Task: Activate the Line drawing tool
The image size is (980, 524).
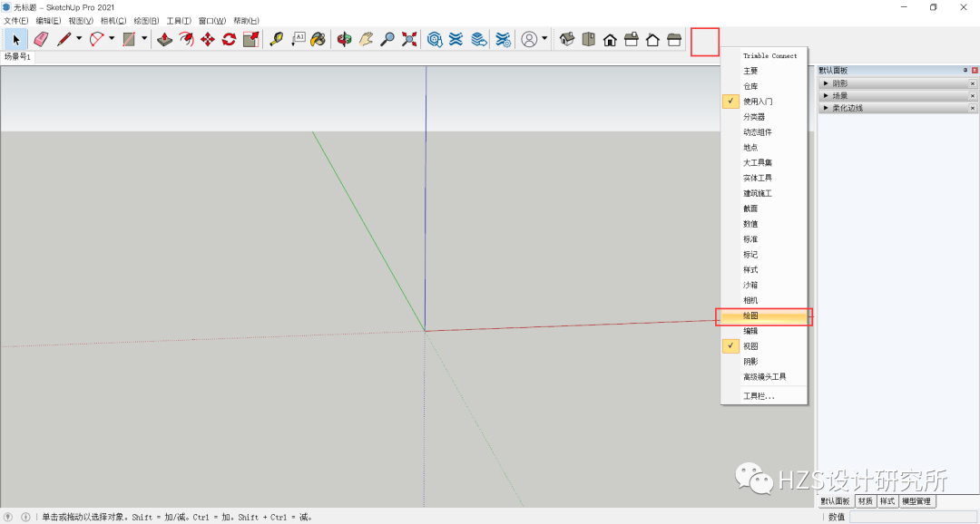Action: point(64,39)
